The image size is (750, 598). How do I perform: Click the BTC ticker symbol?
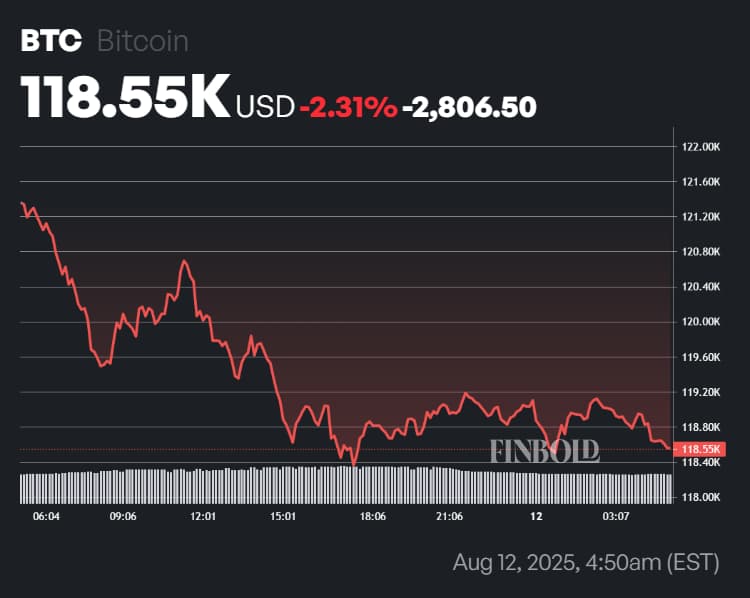pyautogui.click(x=51, y=41)
